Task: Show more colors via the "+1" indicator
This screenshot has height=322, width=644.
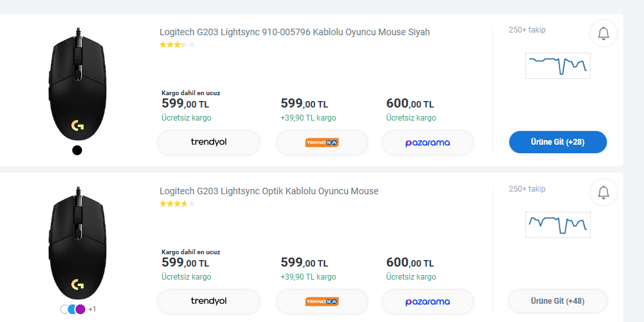Action: tap(92, 309)
